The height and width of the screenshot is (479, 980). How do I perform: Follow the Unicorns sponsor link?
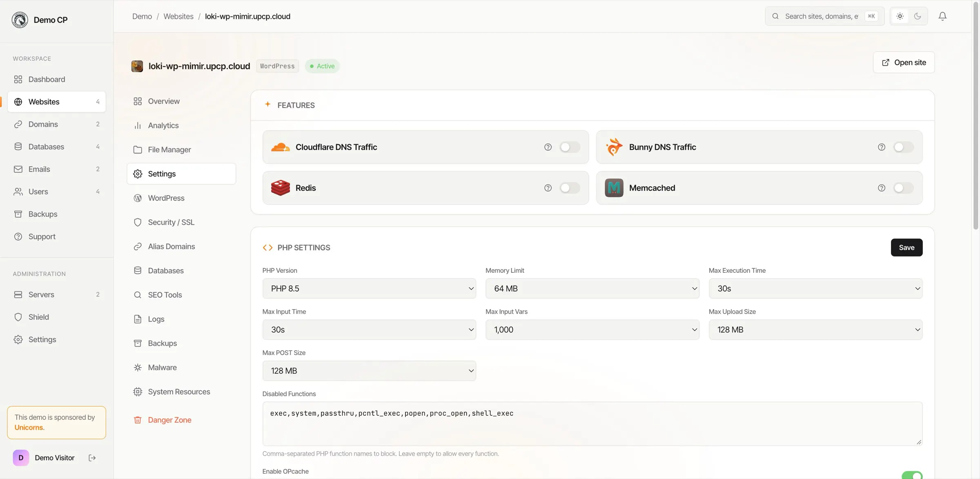tap(29, 428)
